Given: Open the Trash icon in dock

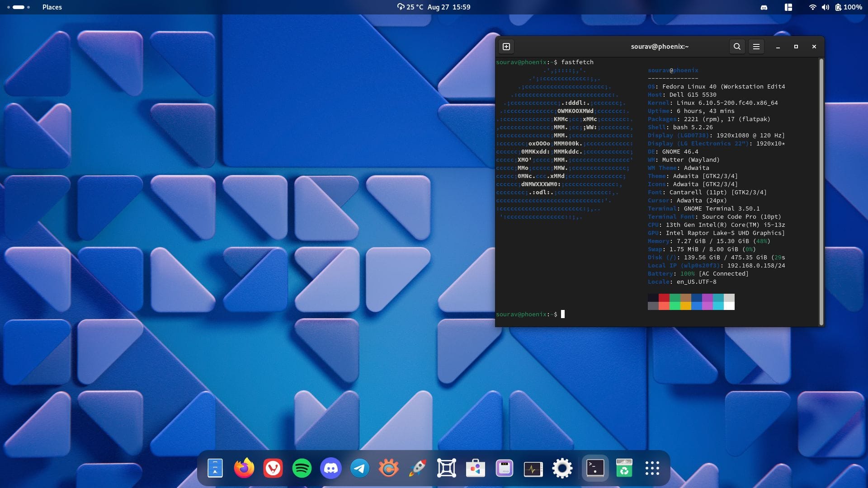Looking at the screenshot, I should click(x=624, y=468).
